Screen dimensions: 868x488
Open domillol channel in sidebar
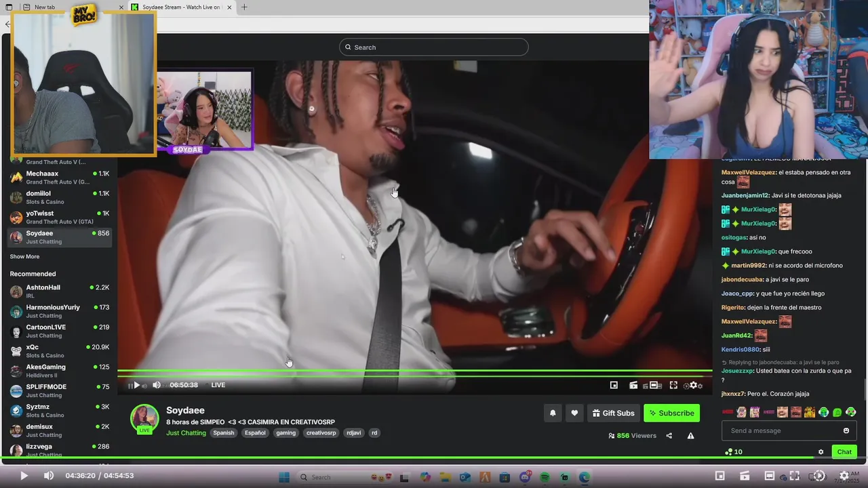point(59,197)
